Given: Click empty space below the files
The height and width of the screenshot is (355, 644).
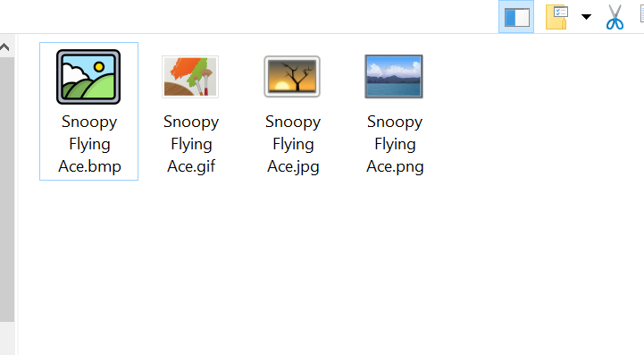Looking at the screenshot, I should 288,267.
